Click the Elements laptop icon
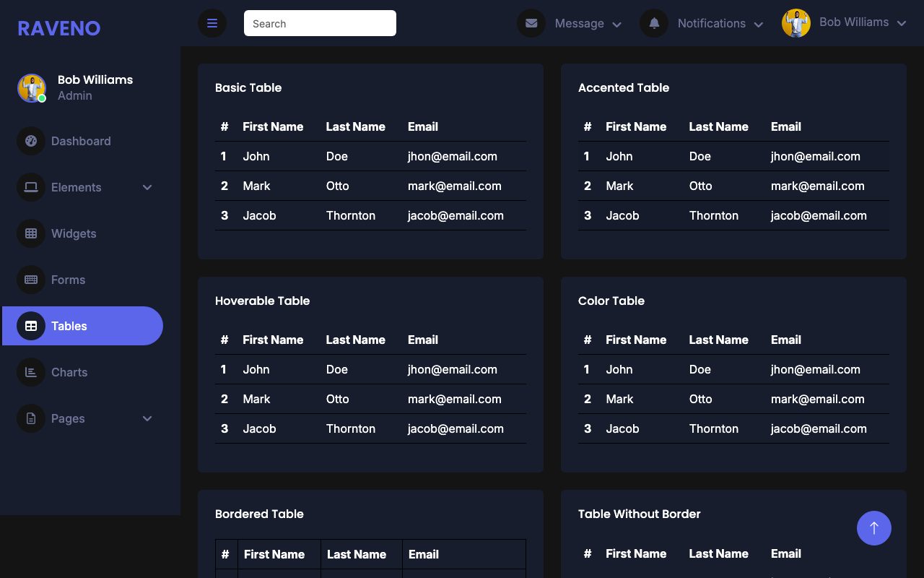This screenshot has width=924, height=578. point(31,187)
